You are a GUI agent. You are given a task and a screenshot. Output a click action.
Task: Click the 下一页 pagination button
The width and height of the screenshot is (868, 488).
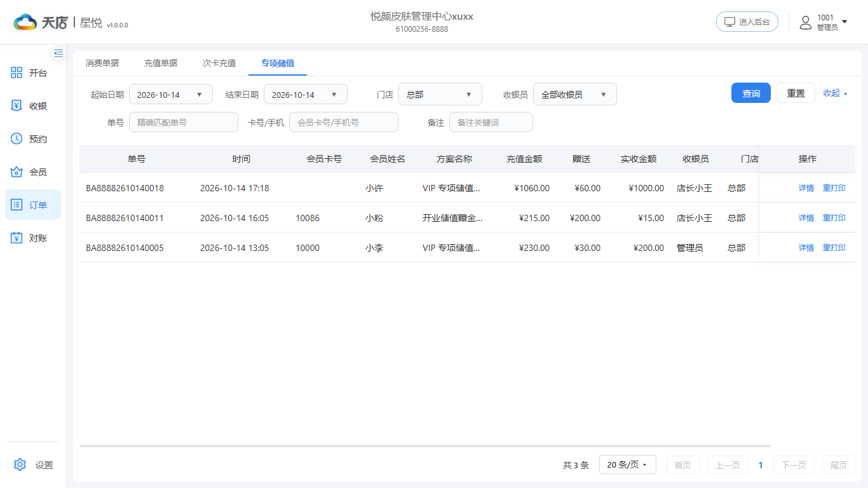click(x=794, y=465)
